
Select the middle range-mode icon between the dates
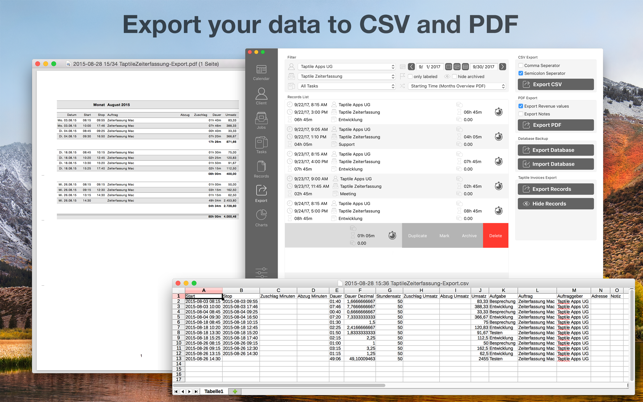(x=457, y=66)
